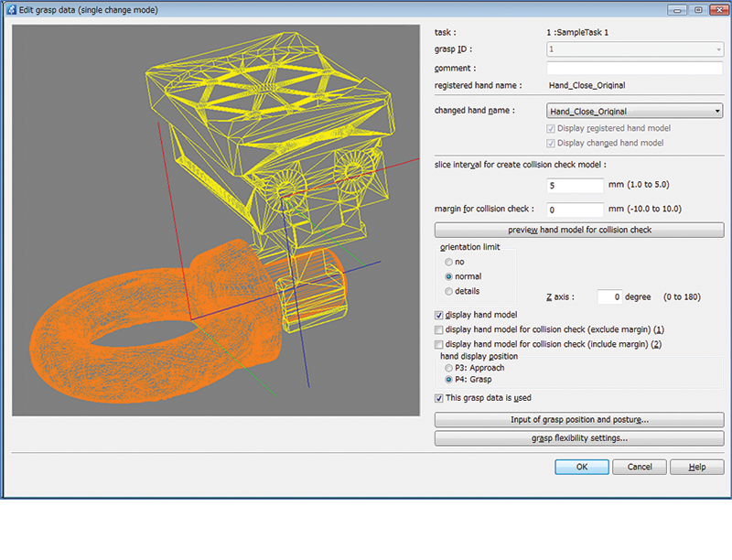Select the 'no' orientation limit option
Image resolution: width=732 pixels, height=560 pixels.
point(449,262)
